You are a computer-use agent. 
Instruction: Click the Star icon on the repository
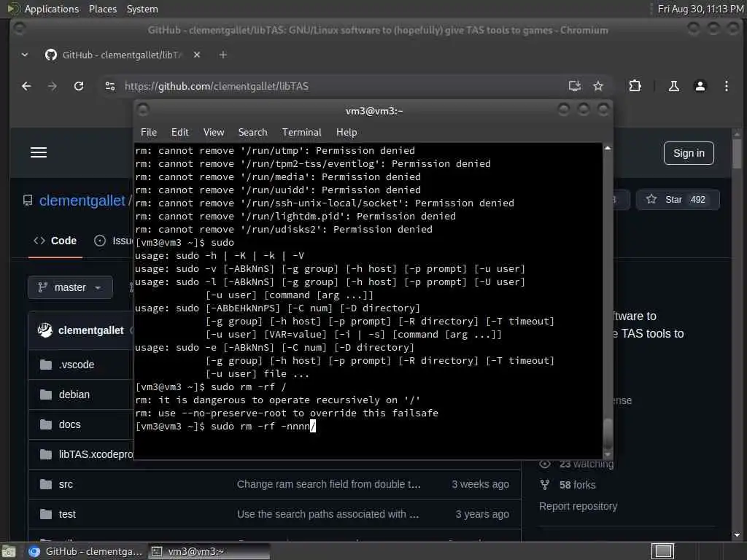[651, 199]
